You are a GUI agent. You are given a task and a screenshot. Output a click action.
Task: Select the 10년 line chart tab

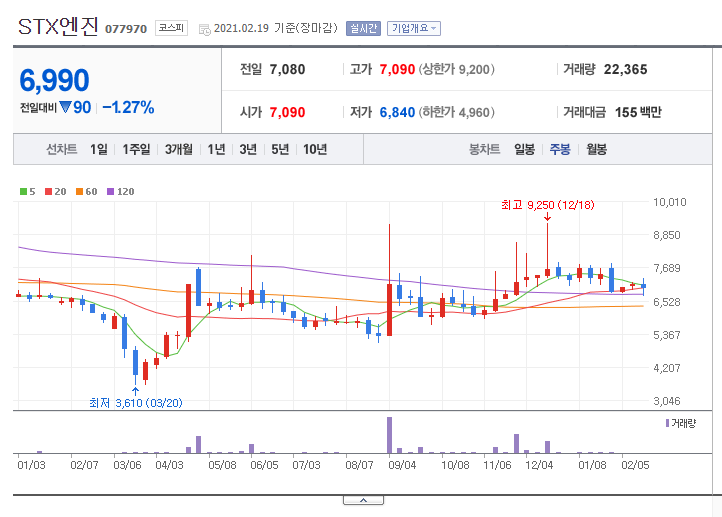pyautogui.click(x=315, y=149)
